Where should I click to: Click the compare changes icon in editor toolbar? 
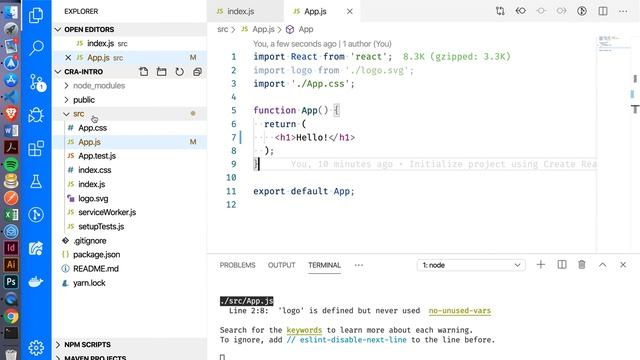click(500, 11)
